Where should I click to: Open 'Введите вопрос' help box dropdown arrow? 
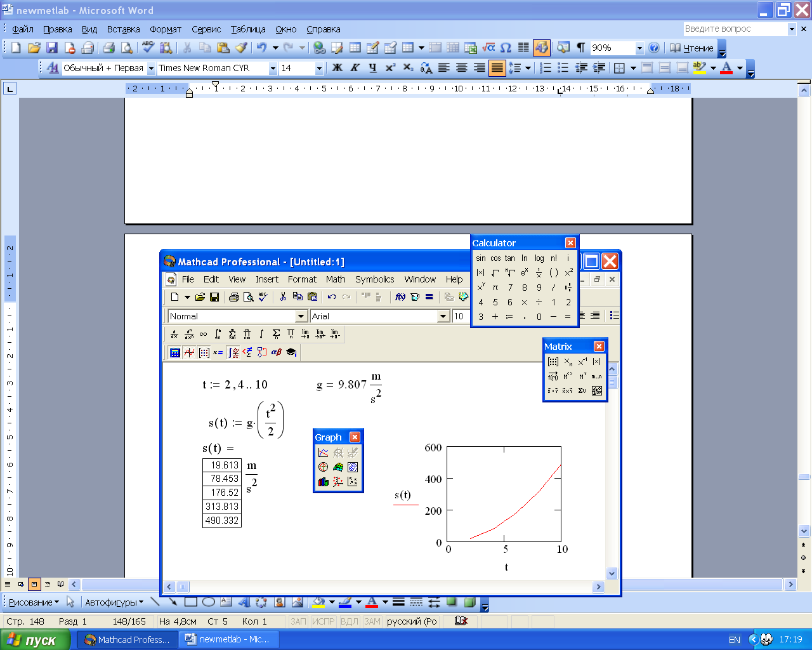(792, 29)
